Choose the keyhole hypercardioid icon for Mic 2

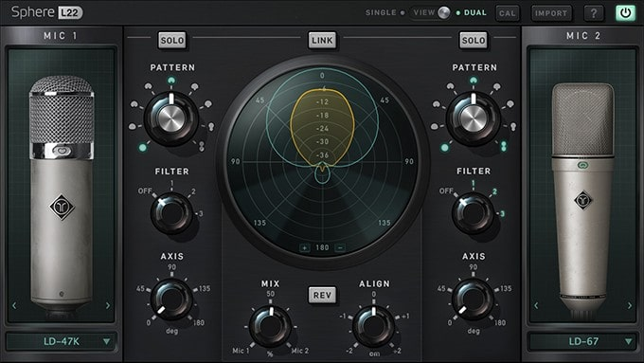point(513,127)
